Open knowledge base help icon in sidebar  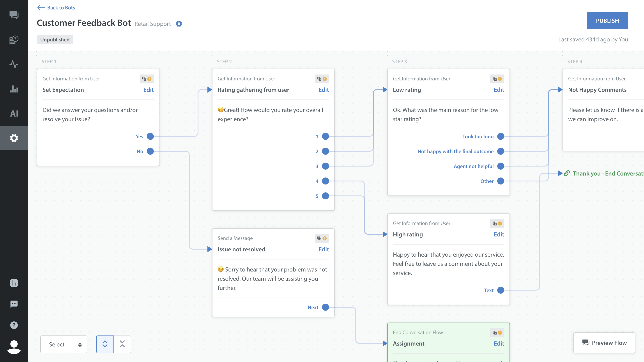14,40
